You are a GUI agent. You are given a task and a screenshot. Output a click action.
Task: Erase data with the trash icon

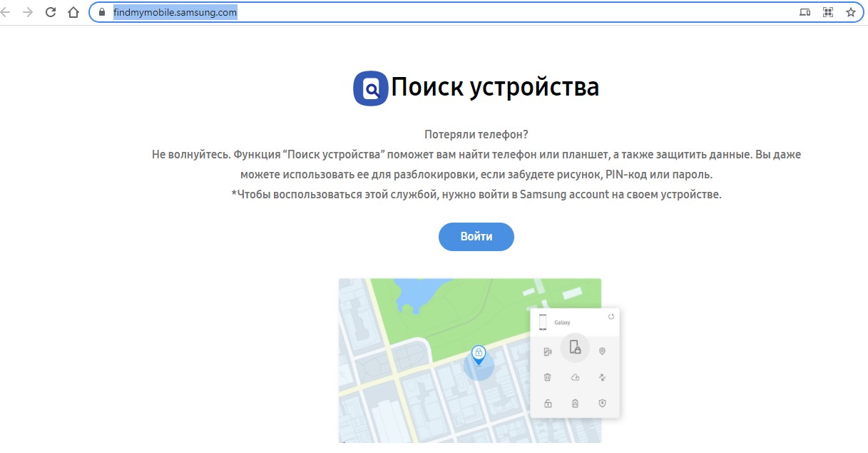tap(547, 377)
